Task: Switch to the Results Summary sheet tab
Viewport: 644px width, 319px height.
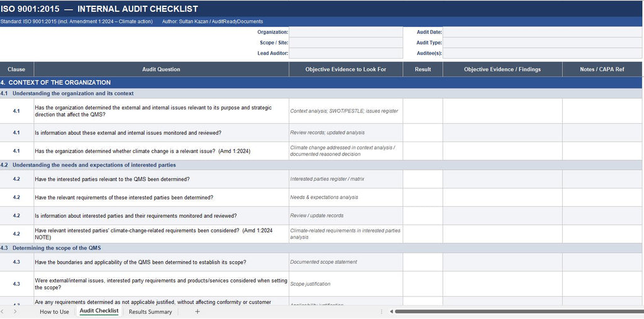Action: 150,311
